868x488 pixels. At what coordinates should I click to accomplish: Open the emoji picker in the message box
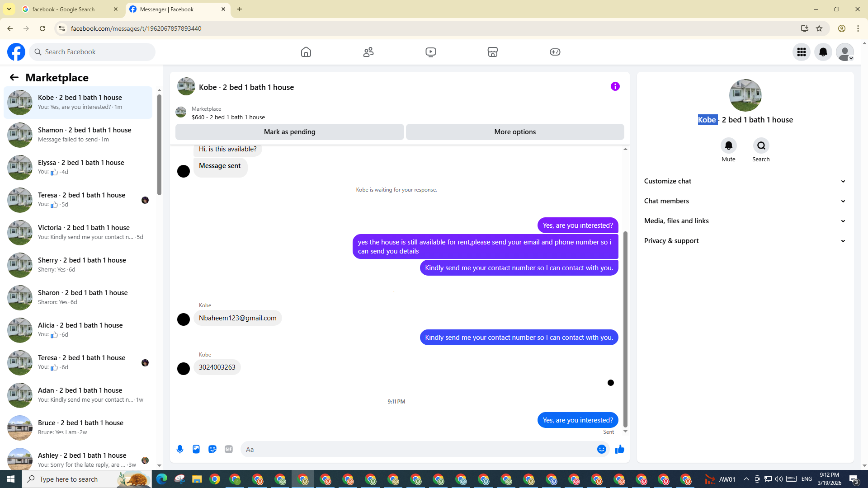pos(601,449)
